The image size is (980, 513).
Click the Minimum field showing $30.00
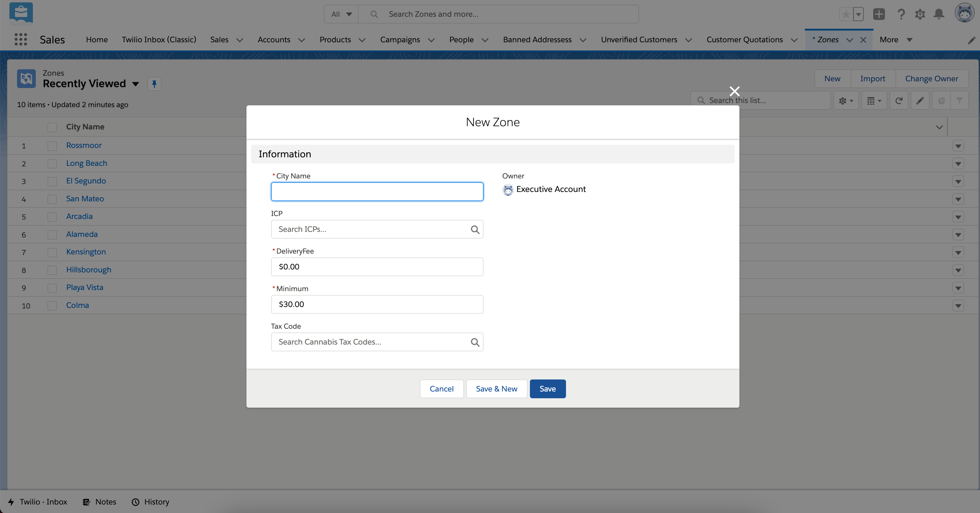point(377,304)
